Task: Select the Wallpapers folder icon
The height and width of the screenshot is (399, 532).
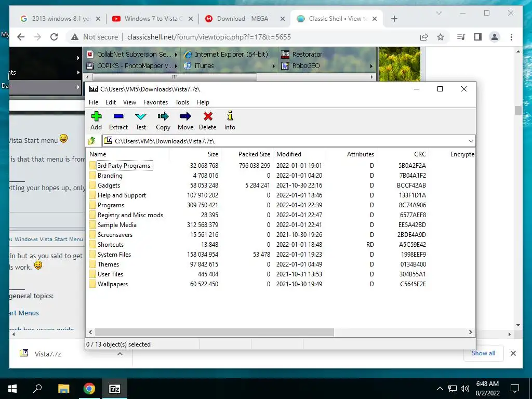Action: [x=92, y=284]
